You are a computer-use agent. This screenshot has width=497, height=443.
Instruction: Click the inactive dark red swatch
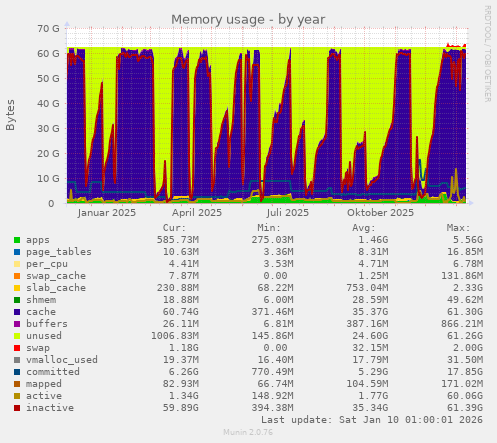17,408
